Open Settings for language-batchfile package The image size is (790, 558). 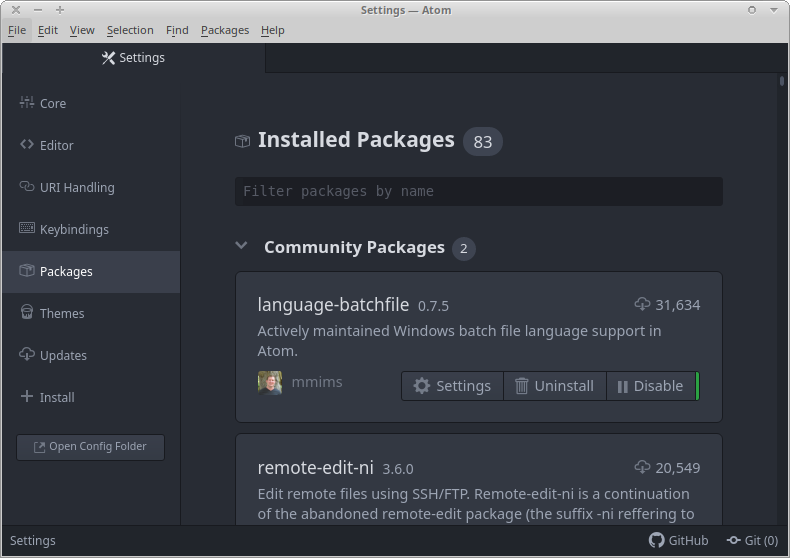452,386
